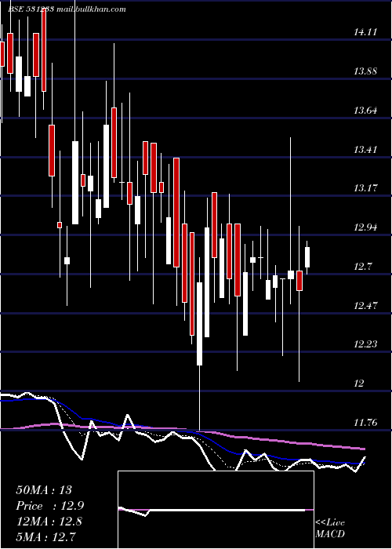Image resolution: width=392 pixels, height=549 pixels.
Task: Click the 50MA : 13 readout
Action: click(x=44, y=490)
